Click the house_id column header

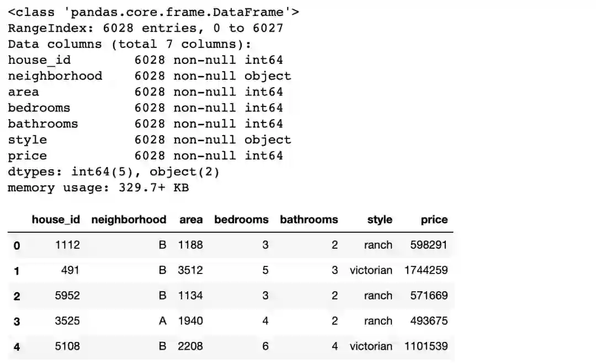tap(56, 220)
